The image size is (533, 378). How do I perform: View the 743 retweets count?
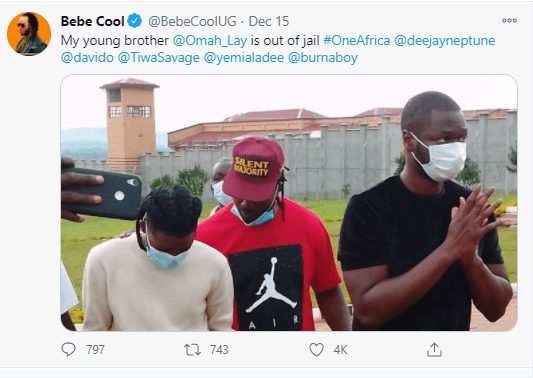point(219,349)
